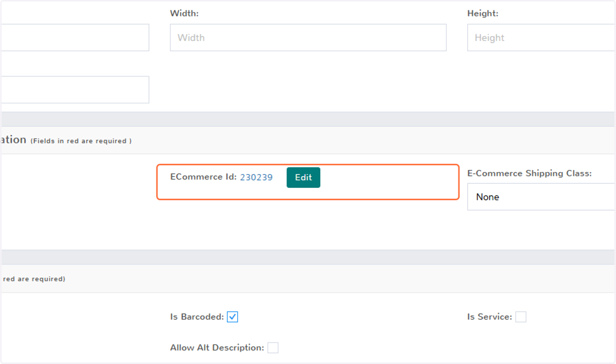The image size is (616, 364).
Task: Click the "Height:" field label
Action: click(x=483, y=14)
